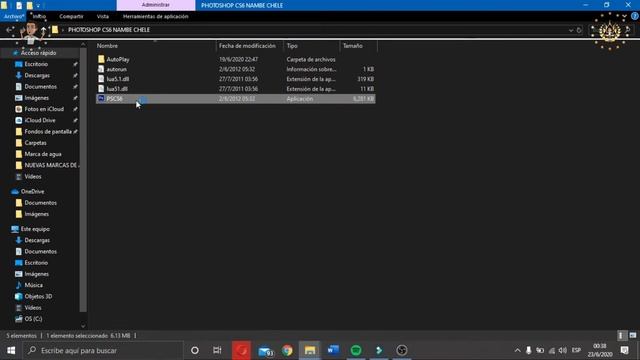This screenshot has width=640, height=360.
Task: Open Marca de agua folder
Action: coord(43,154)
